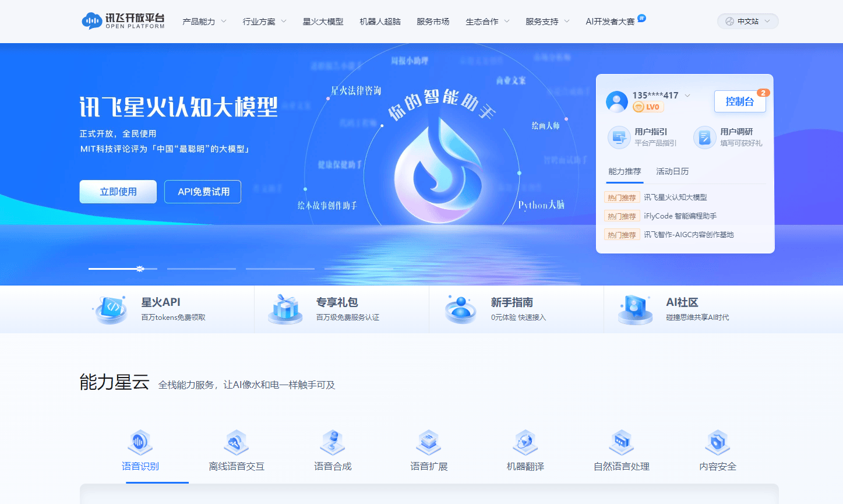
Task: Click the LV0 level badge
Action: pyautogui.click(x=648, y=107)
